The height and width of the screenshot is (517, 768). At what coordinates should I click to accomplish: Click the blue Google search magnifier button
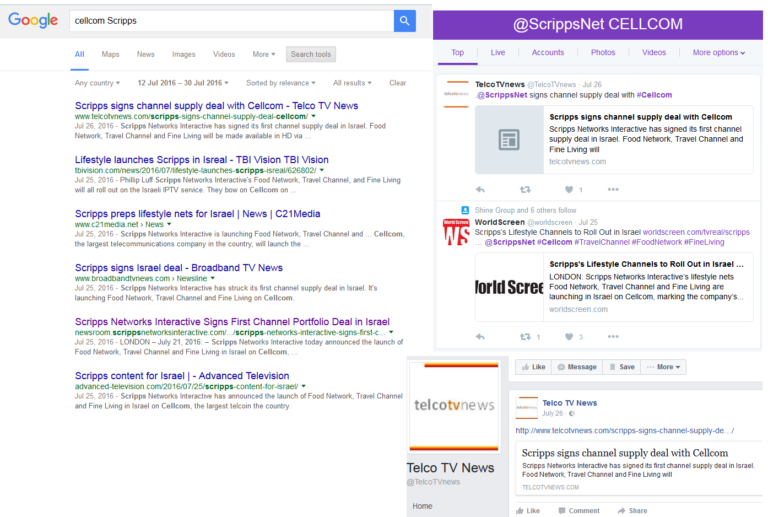(404, 20)
